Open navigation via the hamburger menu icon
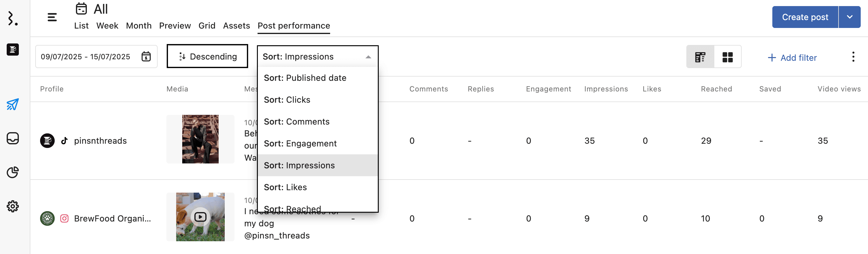Screen dimensions: 868x254 tap(52, 17)
